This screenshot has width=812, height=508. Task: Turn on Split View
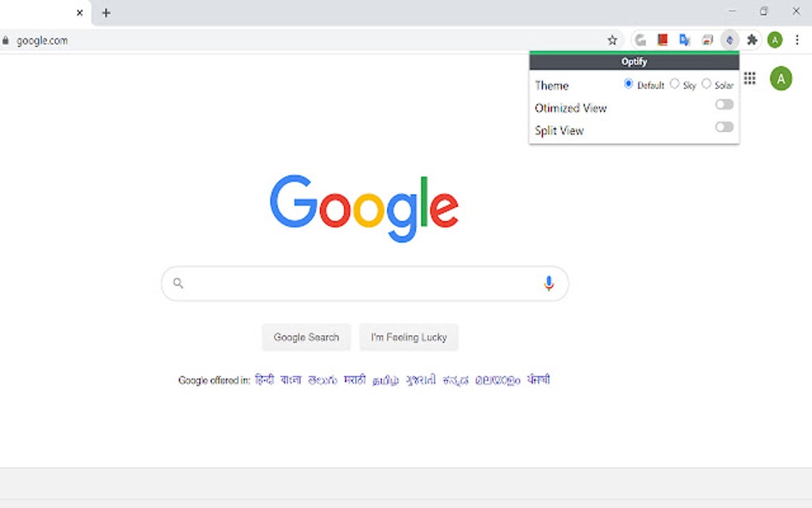(724, 127)
